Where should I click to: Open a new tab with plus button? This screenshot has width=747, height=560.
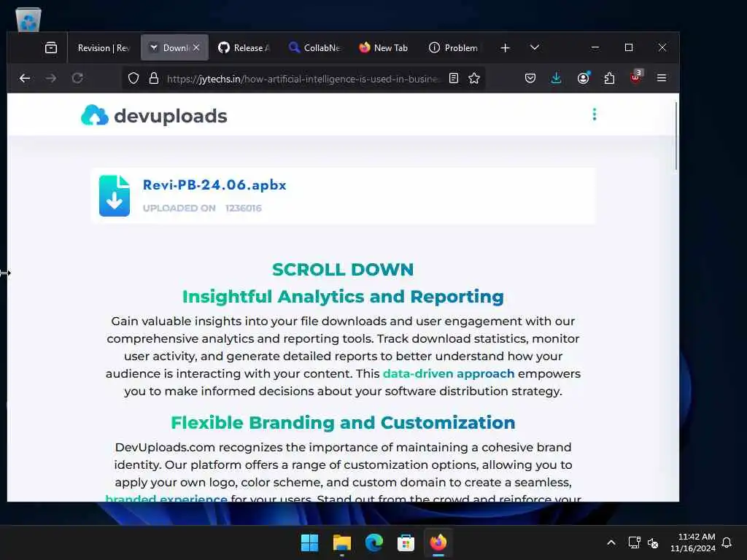[506, 47]
